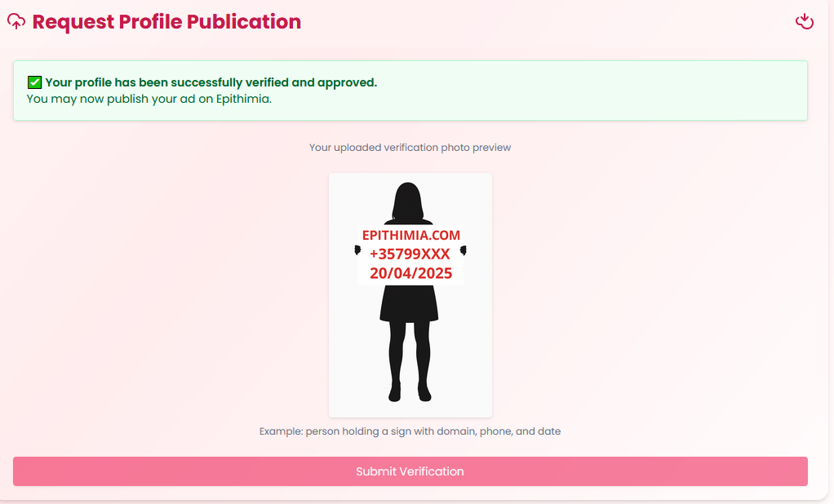
Task: Click the cloud upload icon beside the heading
Action: pyautogui.click(x=16, y=21)
